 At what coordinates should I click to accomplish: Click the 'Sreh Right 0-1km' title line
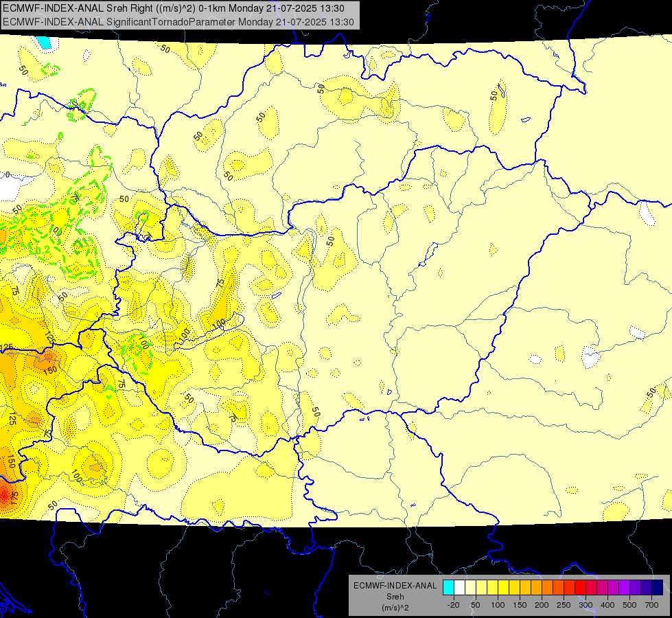(x=174, y=8)
